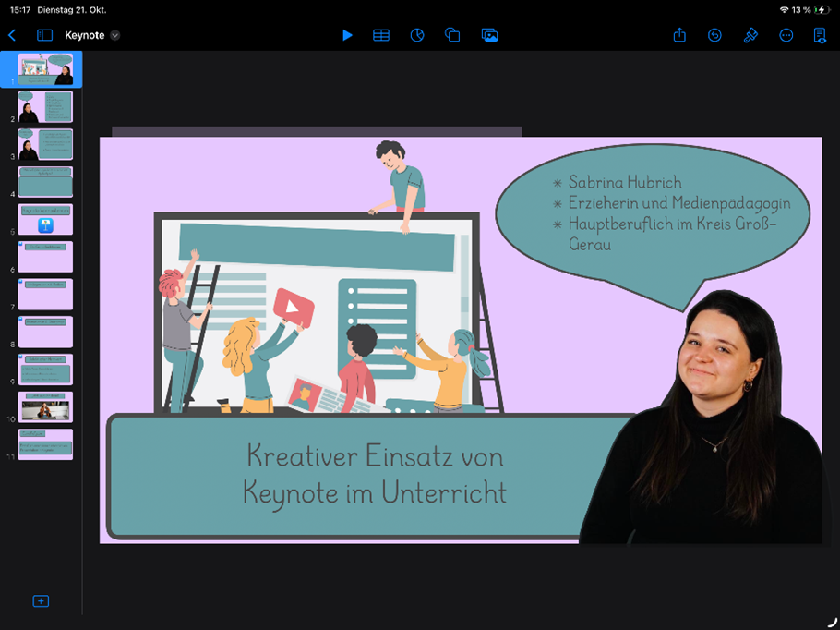Tap the battery status indicator
This screenshot has height=630, width=840.
pos(821,9)
